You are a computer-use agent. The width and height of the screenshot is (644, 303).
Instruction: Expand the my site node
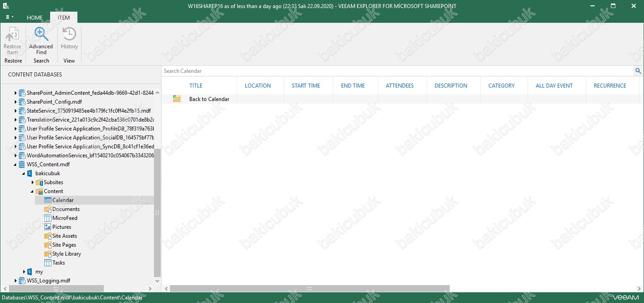pos(24,272)
